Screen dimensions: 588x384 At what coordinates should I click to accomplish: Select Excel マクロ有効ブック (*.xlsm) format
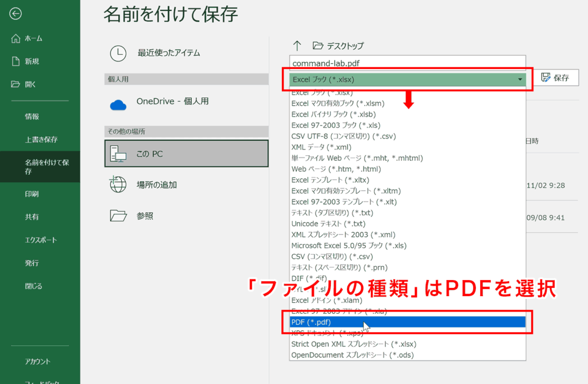(408, 103)
